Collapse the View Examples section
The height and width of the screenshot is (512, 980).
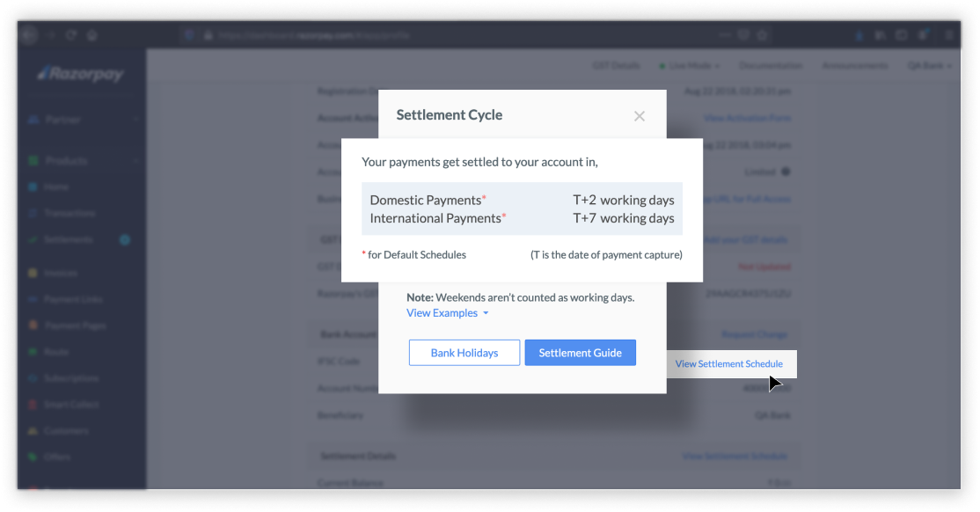coord(447,312)
